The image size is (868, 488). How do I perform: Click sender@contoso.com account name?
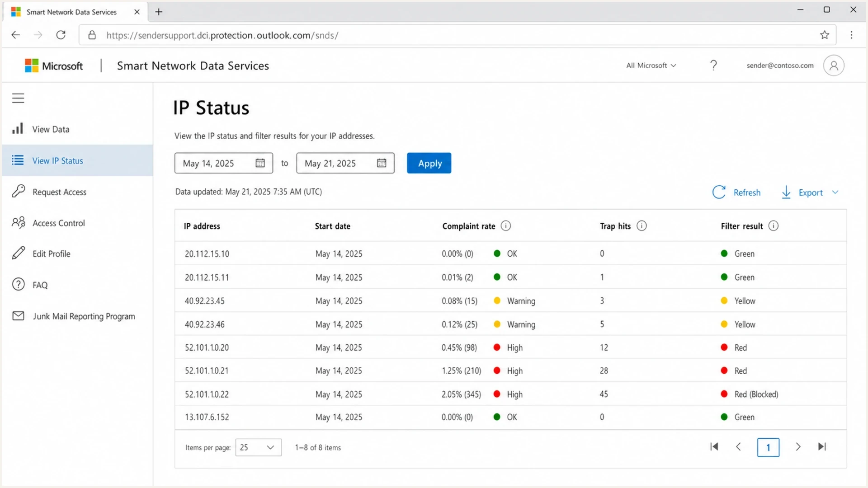[780, 66]
